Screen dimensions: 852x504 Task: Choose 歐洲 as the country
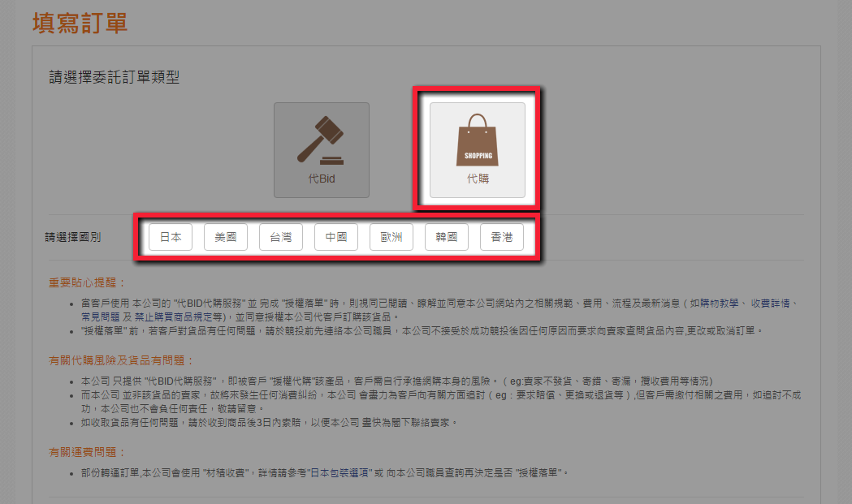(x=391, y=237)
